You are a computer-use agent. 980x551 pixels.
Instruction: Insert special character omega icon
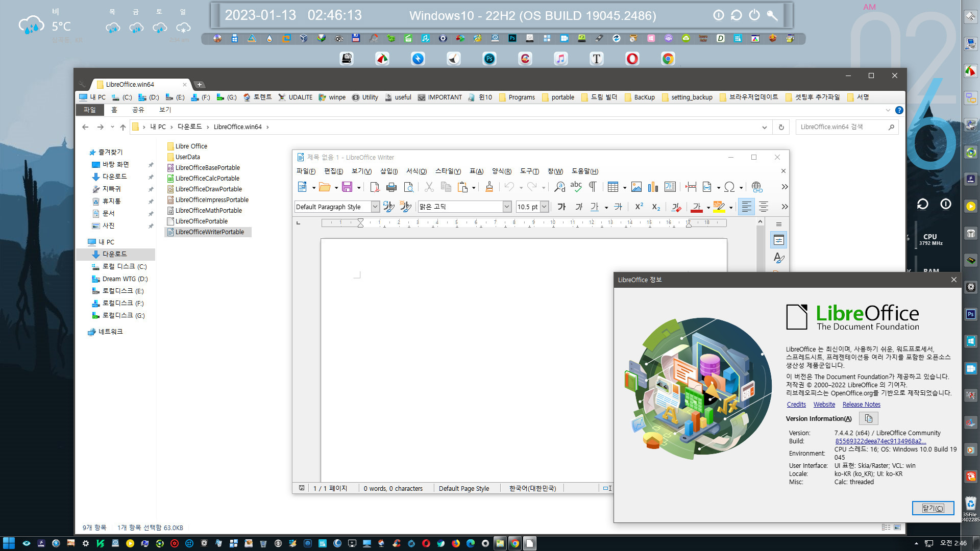point(729,187)
